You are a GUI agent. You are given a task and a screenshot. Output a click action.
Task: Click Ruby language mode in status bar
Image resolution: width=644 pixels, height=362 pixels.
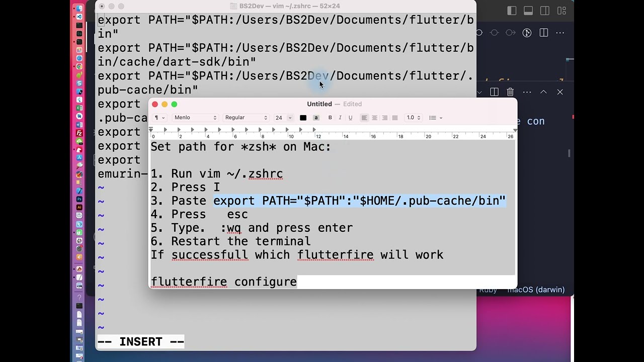pos(488,290)
